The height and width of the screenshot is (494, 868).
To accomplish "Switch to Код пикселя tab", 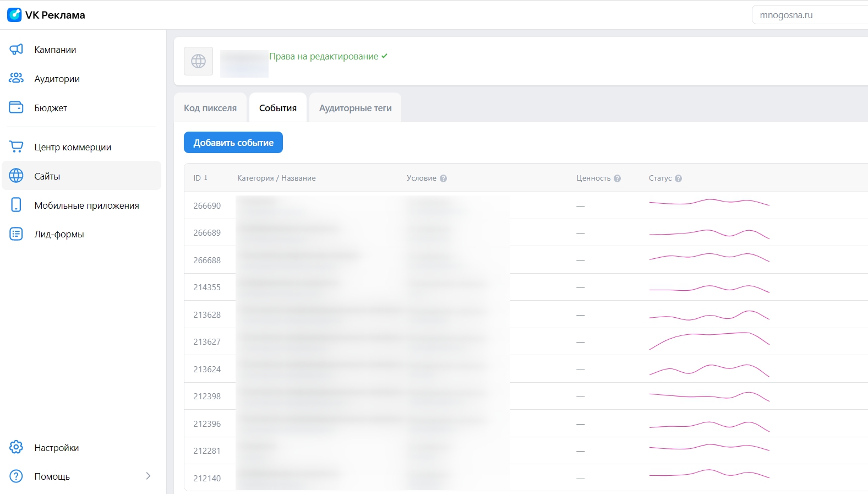I will pos(210,108).
